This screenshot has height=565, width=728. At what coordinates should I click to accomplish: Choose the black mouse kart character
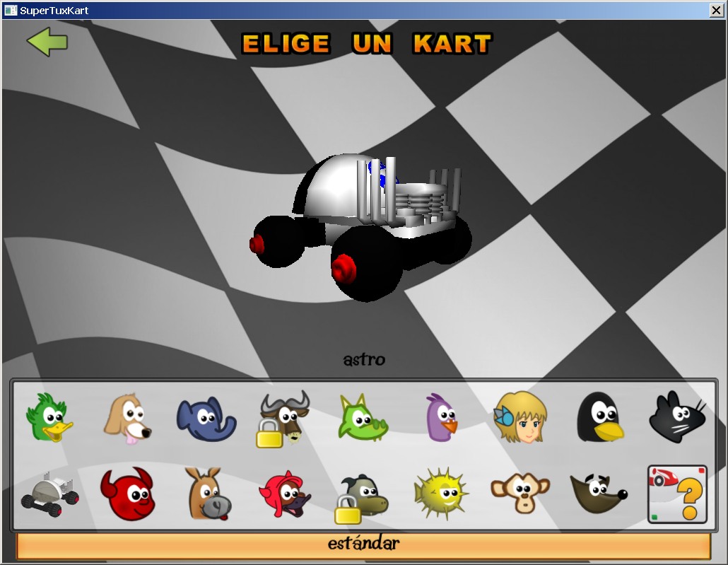tap(677, 417)
